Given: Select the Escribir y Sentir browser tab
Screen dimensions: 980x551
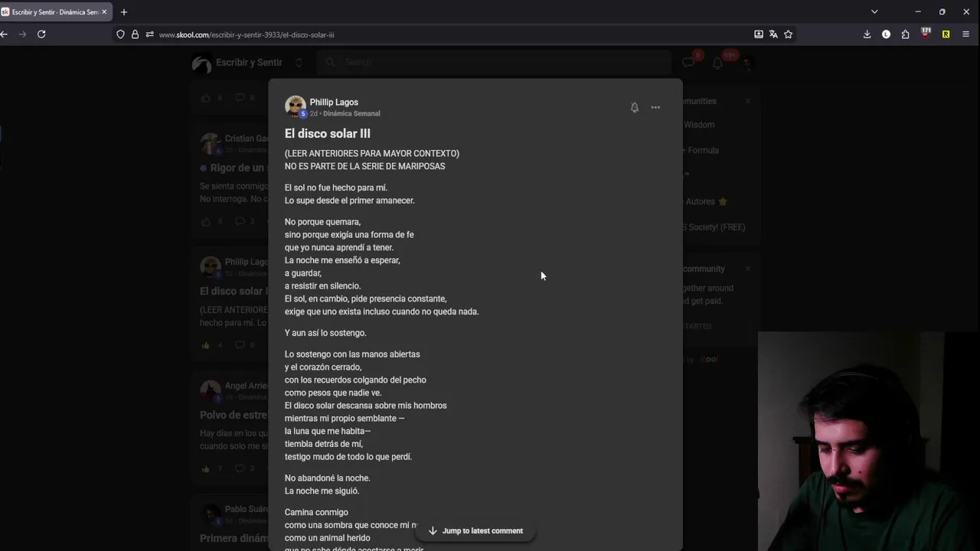Looking at the screenshot, I should 54,12.
